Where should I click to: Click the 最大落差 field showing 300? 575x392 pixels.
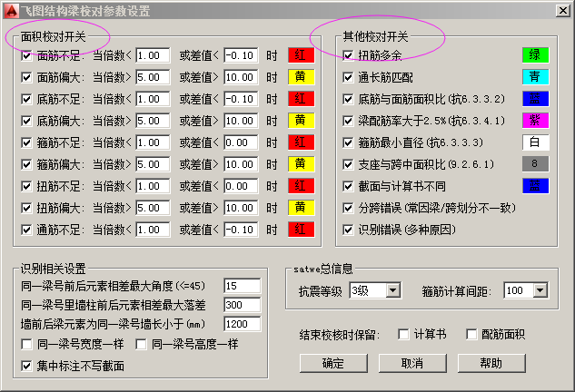(x=243, y=305)
